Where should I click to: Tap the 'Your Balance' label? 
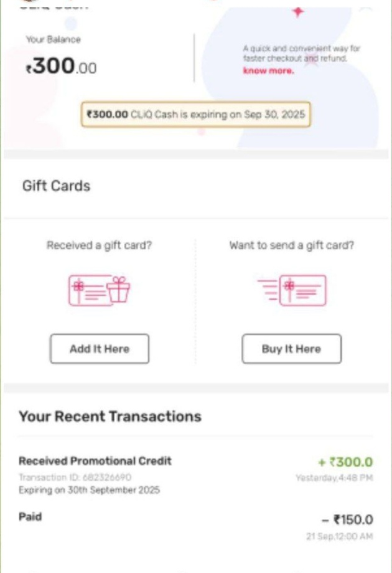(53, 40)
